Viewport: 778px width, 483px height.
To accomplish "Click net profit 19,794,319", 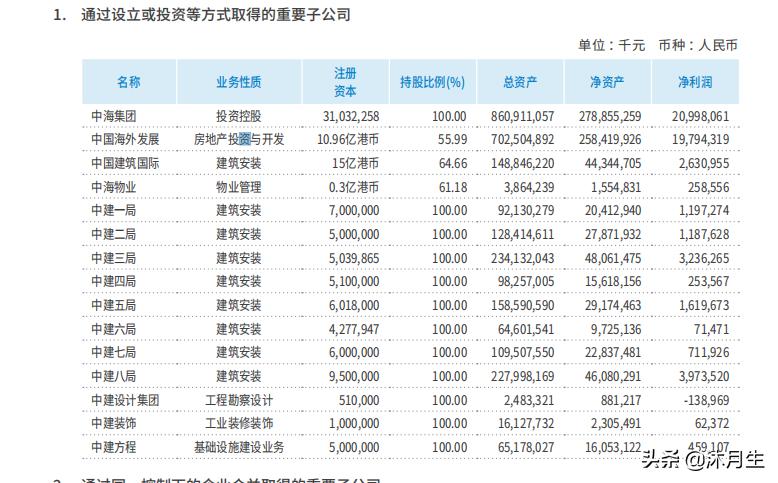I will pyautogui.click(x=701, y=139).
